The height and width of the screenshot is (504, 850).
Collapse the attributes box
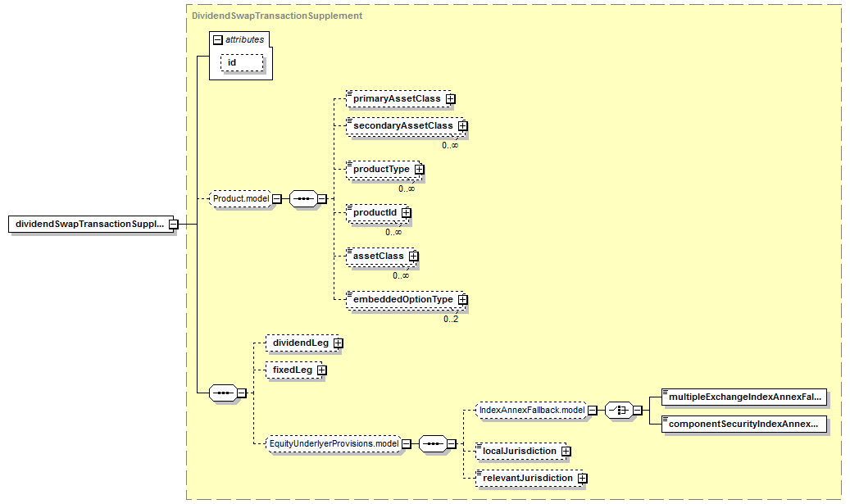point(218,40)
